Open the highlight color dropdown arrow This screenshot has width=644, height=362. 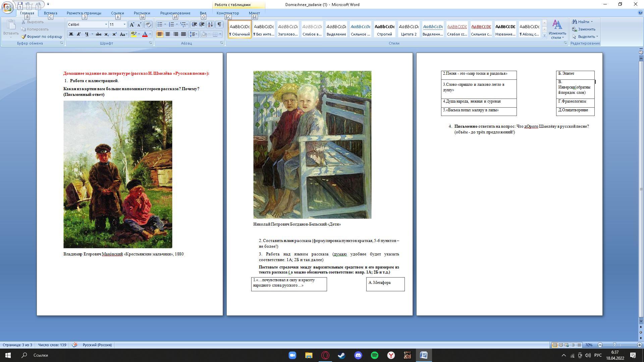[x=139, y=34]
